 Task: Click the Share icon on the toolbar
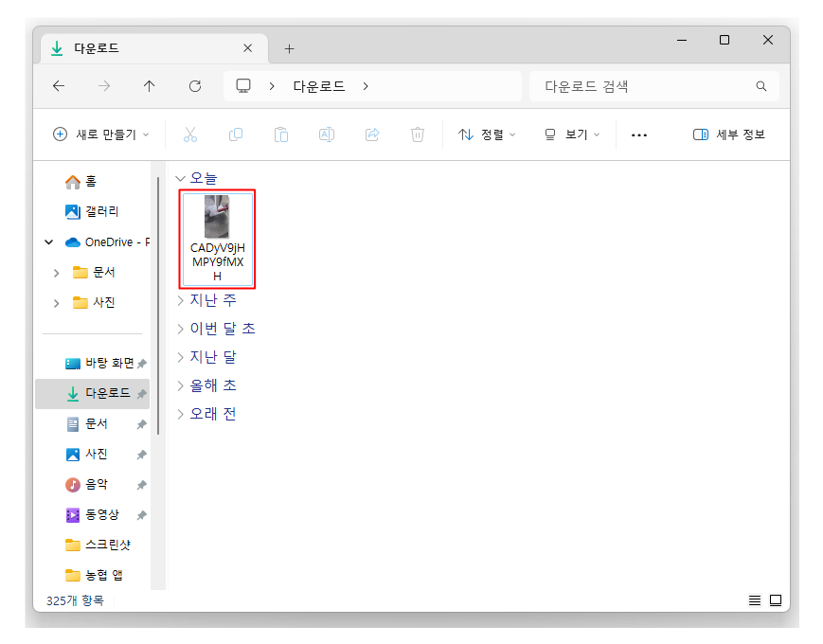coord(371,134)
